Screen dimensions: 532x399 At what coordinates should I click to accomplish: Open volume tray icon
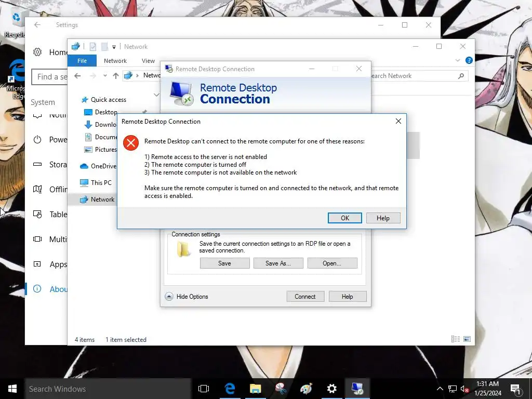coord(464,389)
